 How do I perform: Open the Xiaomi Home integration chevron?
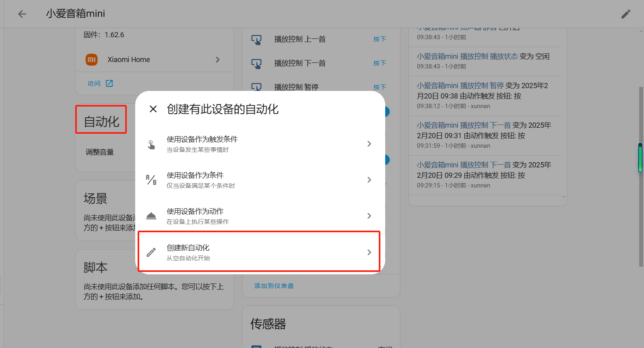point(218,60)
